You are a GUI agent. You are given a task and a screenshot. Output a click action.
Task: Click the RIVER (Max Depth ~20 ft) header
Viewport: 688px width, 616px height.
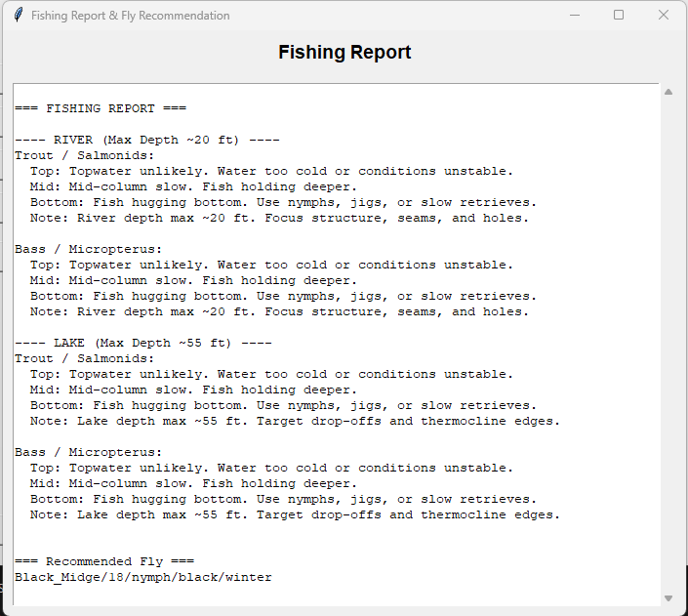click(x=147, y=140)
